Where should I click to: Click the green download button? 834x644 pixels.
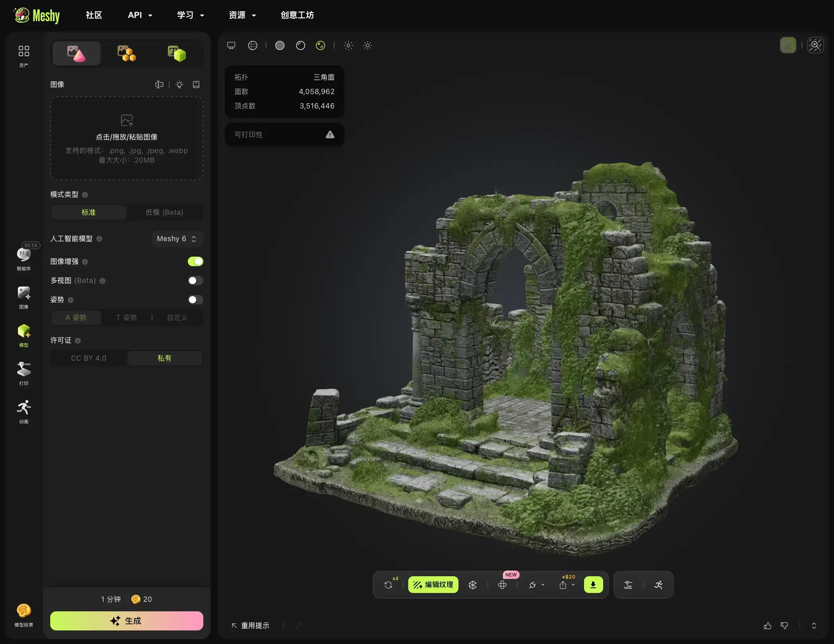(593, 585)
